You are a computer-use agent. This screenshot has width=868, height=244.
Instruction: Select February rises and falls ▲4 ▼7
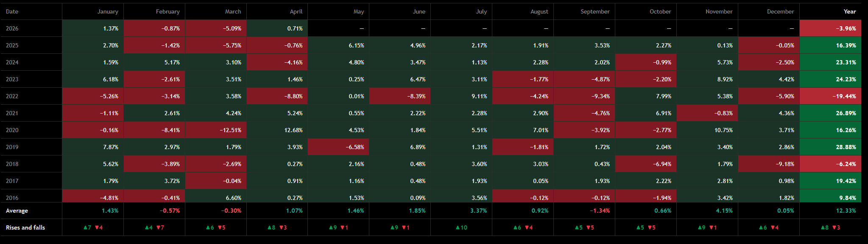click(x=154, y=227)
